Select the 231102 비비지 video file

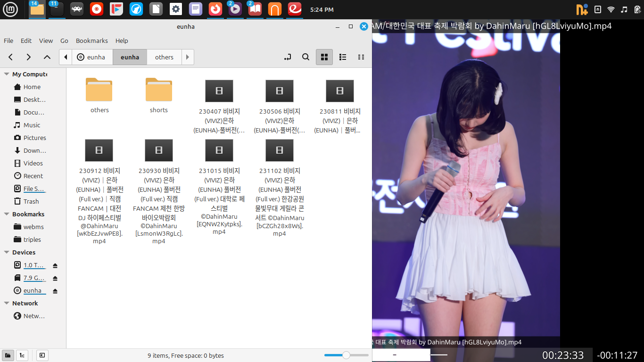tap(280, 188)
